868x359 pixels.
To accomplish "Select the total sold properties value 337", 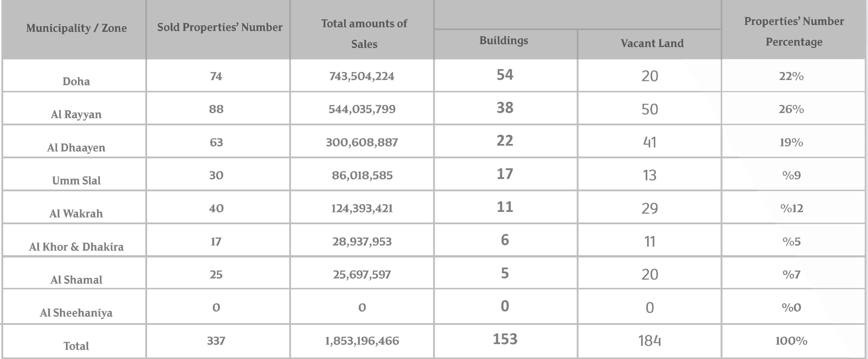I will click(216, 341).
